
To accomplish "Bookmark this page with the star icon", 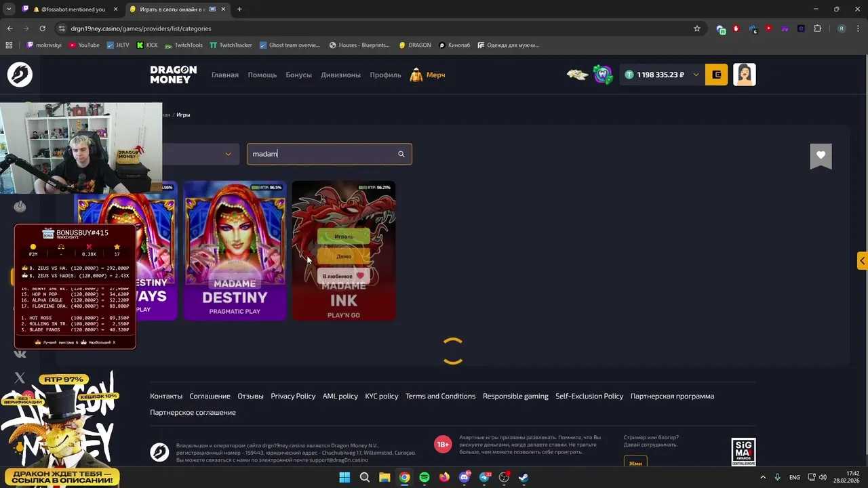I will click(x=696, y=28).
